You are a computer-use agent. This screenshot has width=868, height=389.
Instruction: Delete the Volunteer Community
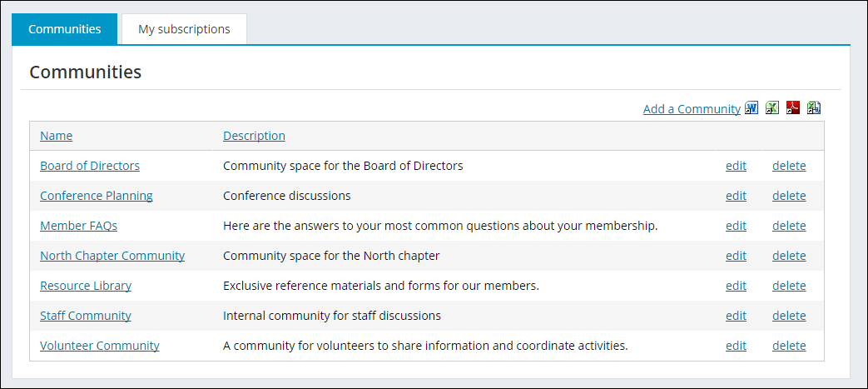coord(789,346)
